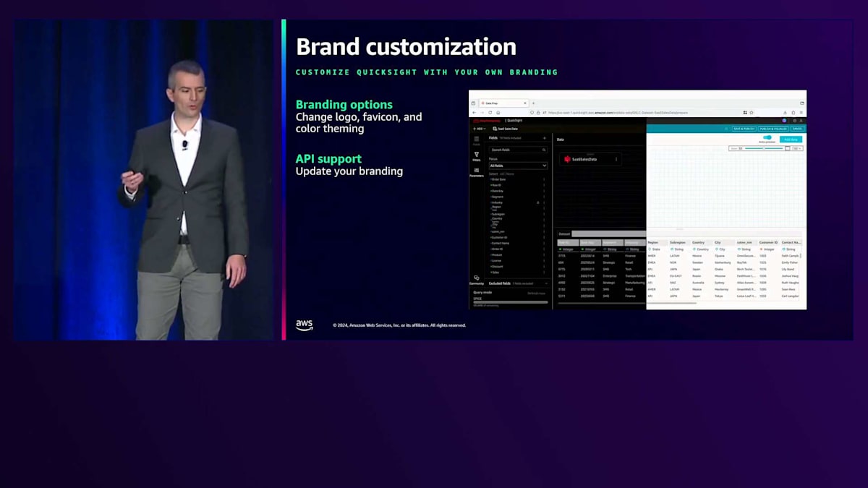Adjust the zoom slider handle
This screenshot has height=488, width=868.
pos(764,148)
